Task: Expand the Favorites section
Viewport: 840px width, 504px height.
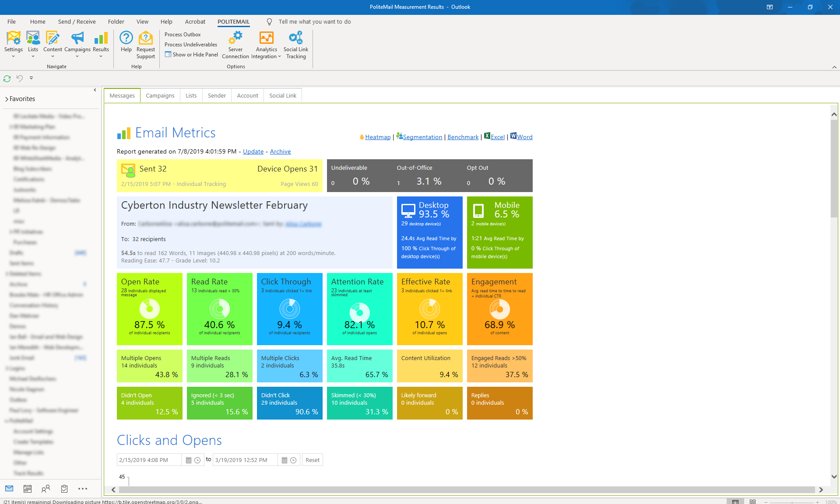Action: pyautogui.click(x=7, y=99)
